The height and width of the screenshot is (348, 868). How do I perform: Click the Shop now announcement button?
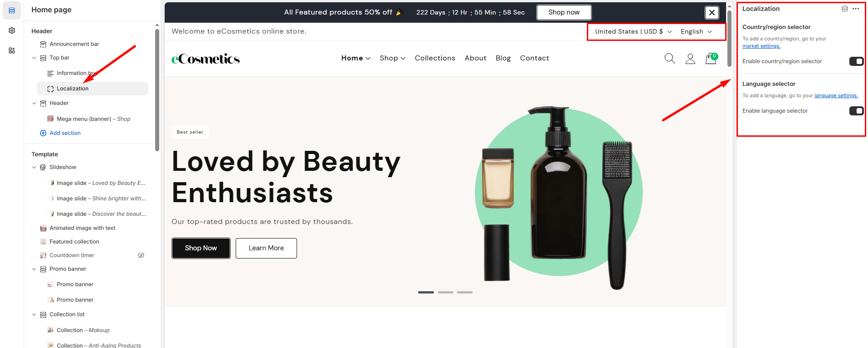click(564, 12)
